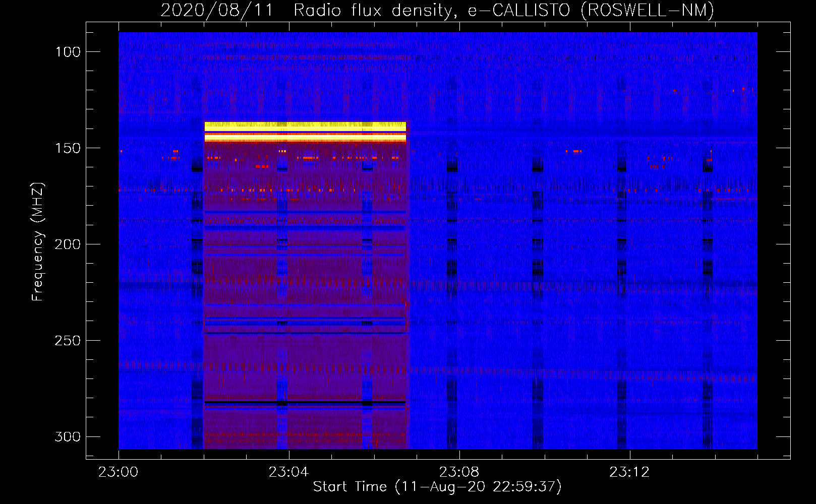Click the 'Start Time (11-Aug-20 22:59:37)' label
The width and height of the screenshot is (816, 504).
click(x=437, y=487)
